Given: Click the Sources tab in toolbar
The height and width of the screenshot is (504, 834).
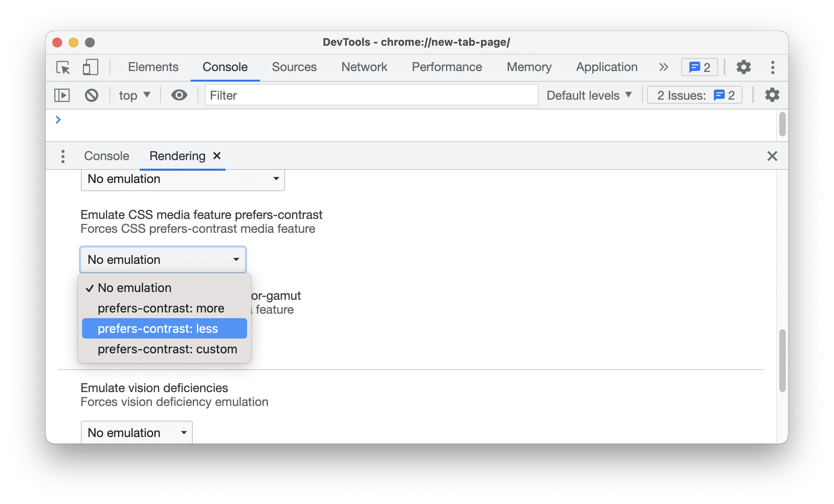Looking at the screenshot, I should pyautogui.click(x=294, y=67).
